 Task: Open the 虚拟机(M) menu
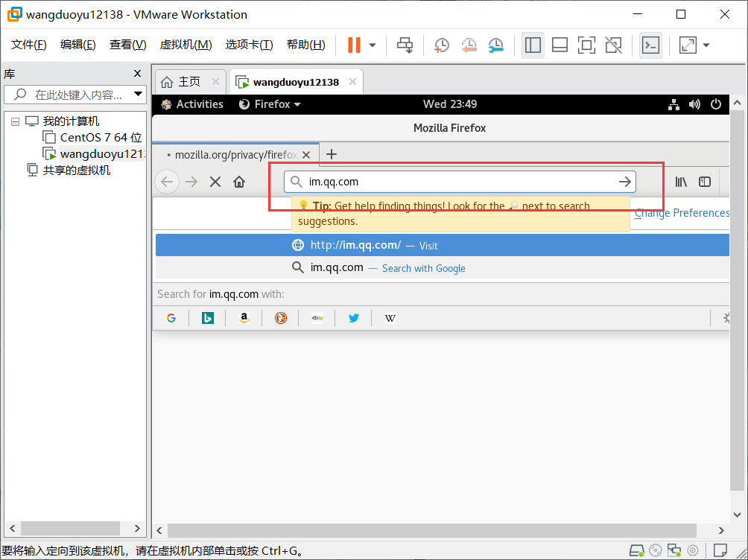coord(186,44)
